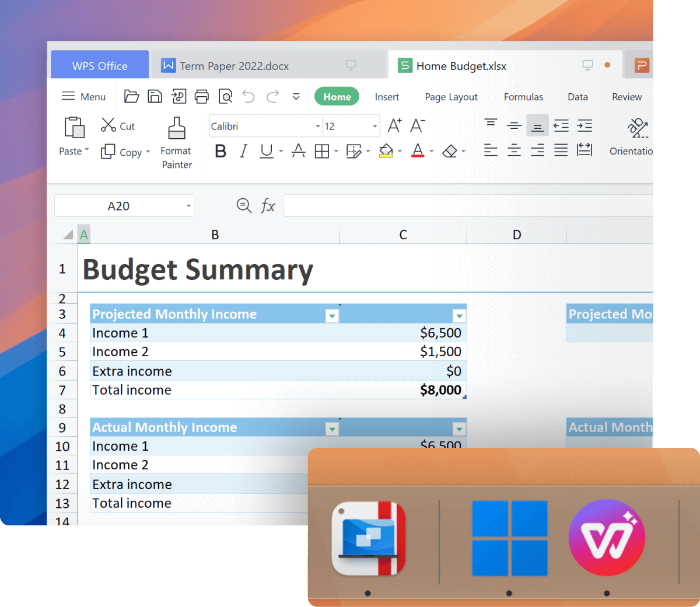Select column B header
Viewport: 700px width, 607px height.
point(215,234)
